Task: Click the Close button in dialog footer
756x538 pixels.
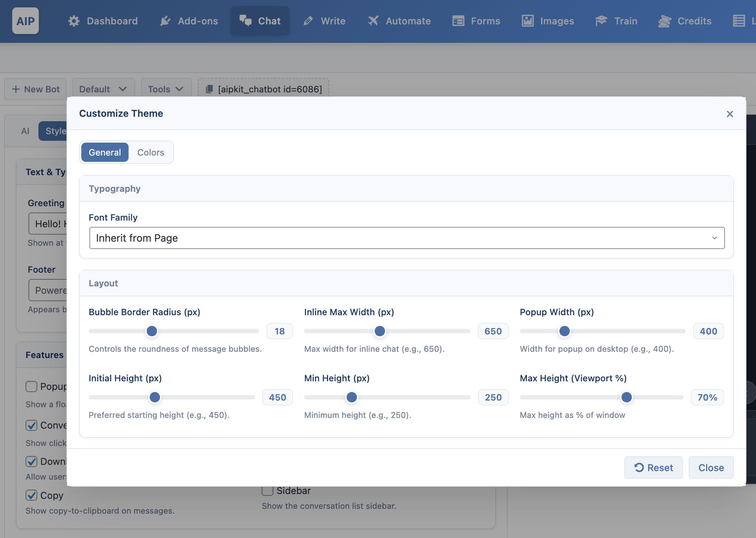Action: [x=711, y=467]
